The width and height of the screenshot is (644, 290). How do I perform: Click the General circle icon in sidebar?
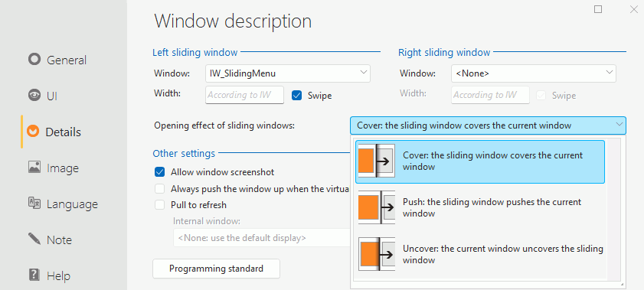[34, 60]
